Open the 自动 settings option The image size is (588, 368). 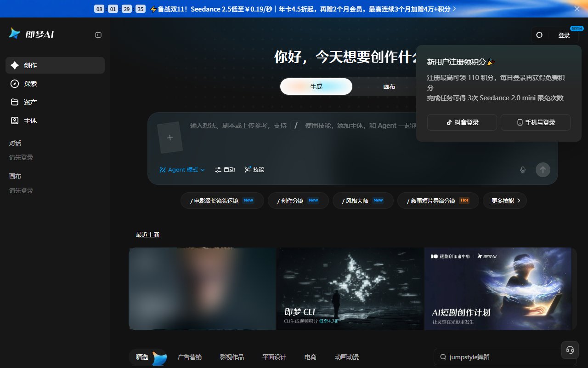[225, 170]
